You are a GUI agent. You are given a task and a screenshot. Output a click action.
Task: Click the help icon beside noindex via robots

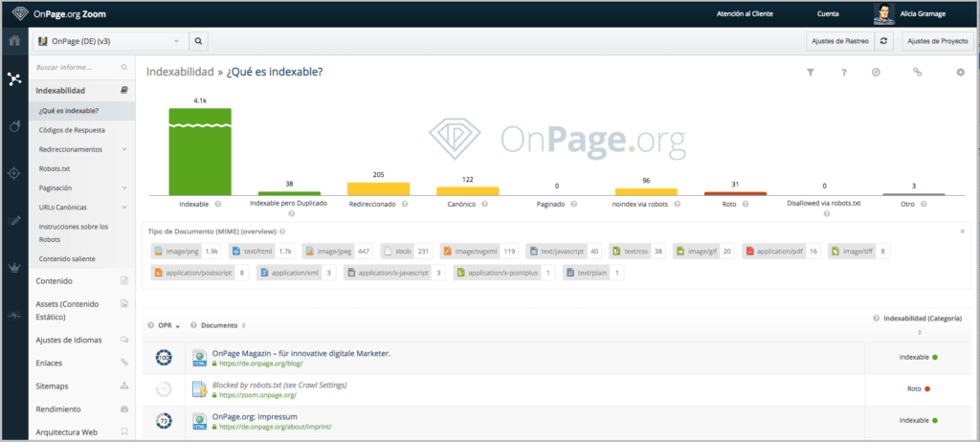tap(677, 204)
